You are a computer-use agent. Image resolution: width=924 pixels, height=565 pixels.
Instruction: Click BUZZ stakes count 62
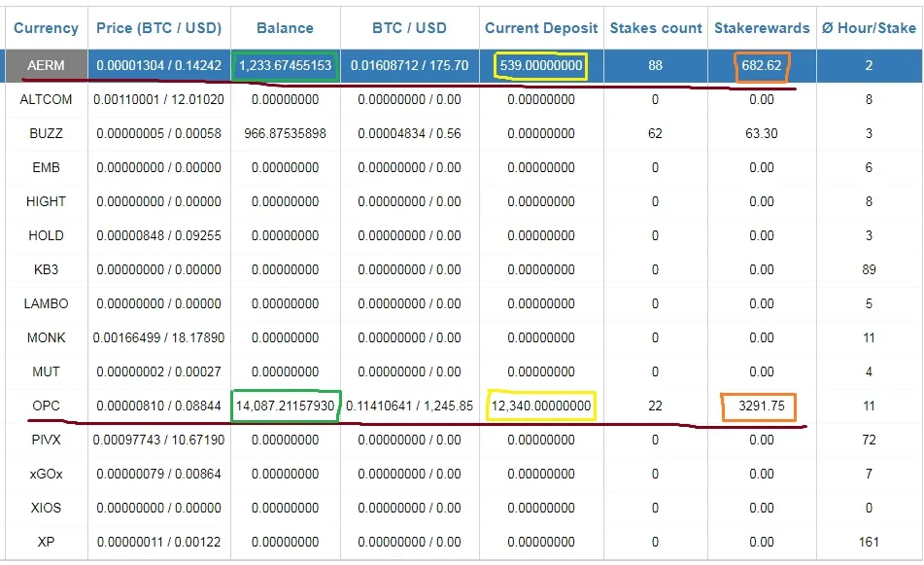[x=655, y=134]
